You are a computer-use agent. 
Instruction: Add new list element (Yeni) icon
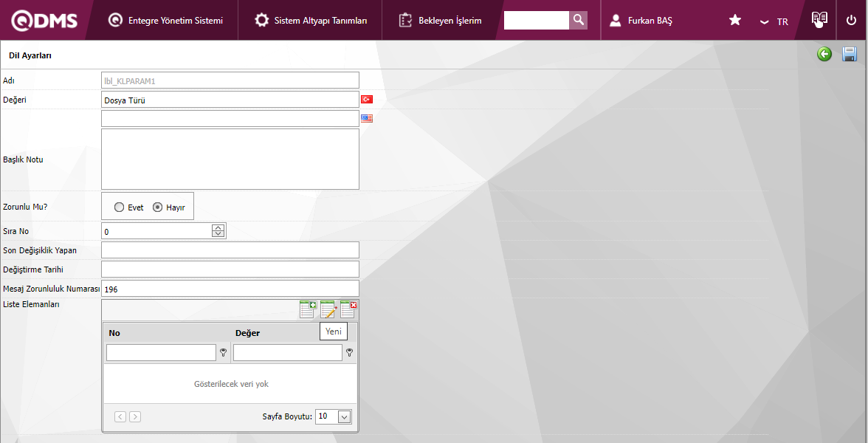308,309
